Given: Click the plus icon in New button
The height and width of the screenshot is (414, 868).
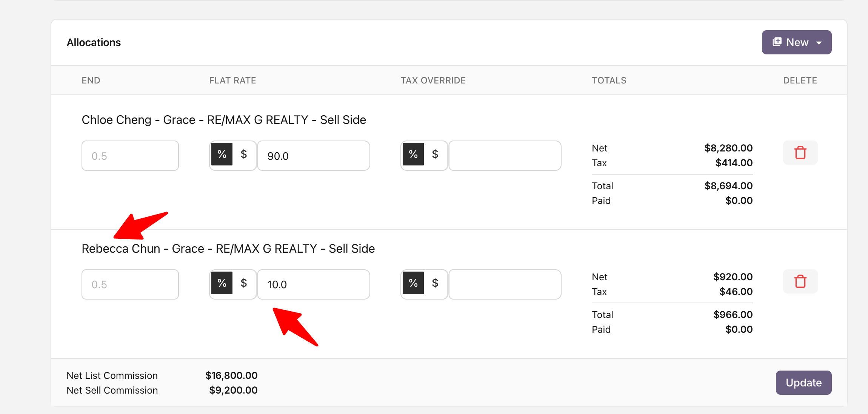Looking at the screenshot, I should (x=777, y=42).
